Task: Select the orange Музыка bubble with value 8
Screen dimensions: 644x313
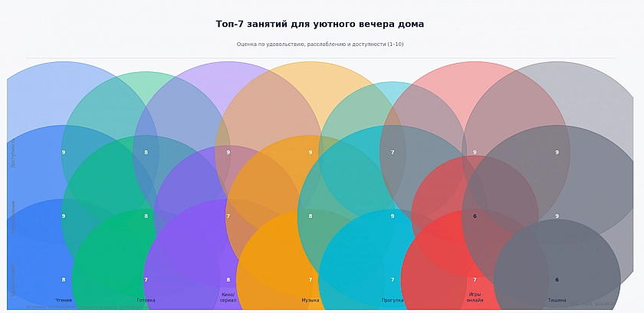Action: 310,216
